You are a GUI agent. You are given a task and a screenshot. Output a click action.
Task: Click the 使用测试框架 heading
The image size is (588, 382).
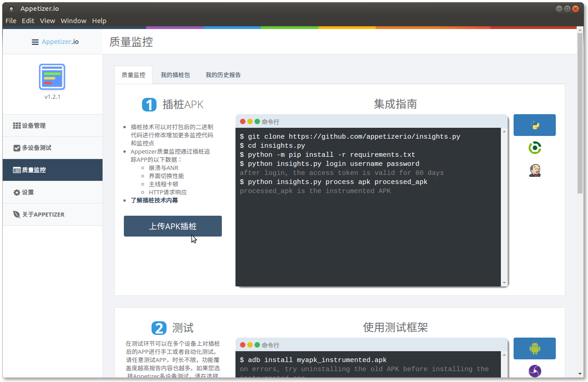(395, 327)
